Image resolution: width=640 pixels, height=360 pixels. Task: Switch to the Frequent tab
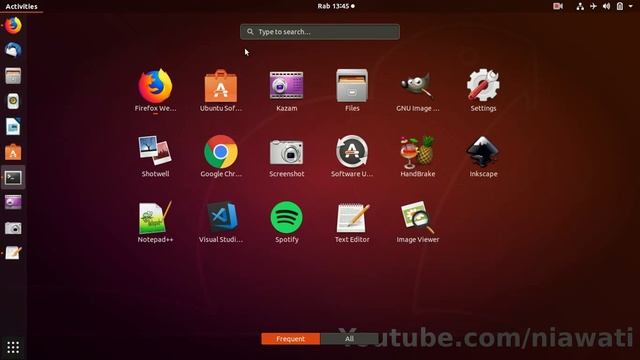point(291,339)
